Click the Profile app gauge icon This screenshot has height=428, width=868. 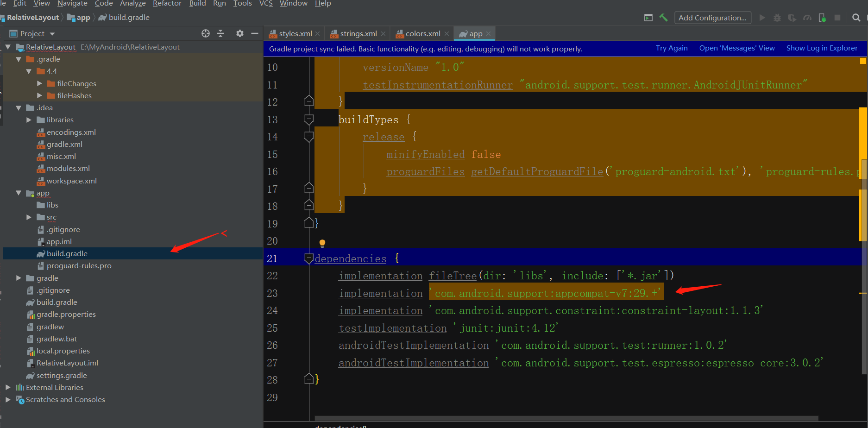[807, 18]
